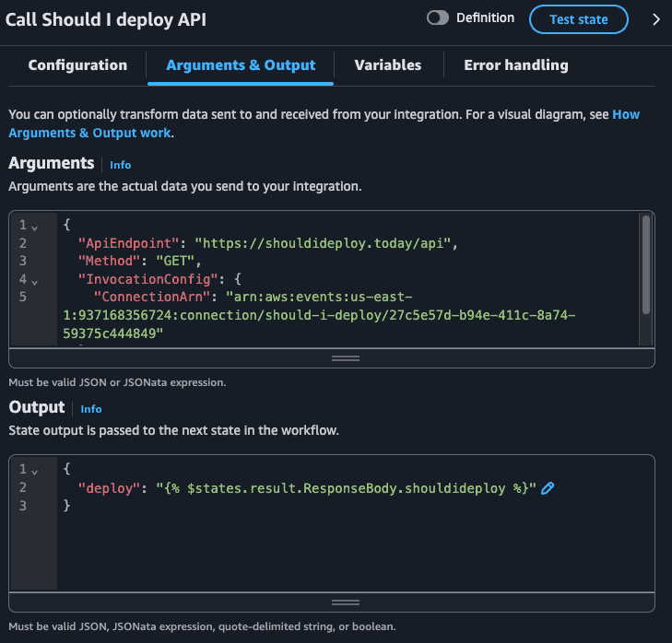Click the pencil edit icon beside deploy expression
672x643 pixels.
pos(548,488)
